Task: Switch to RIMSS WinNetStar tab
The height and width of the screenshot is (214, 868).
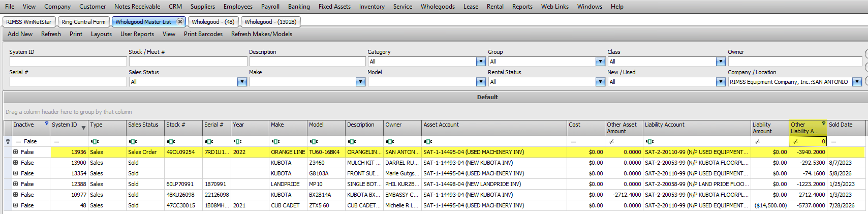Action: coord(29,22)
